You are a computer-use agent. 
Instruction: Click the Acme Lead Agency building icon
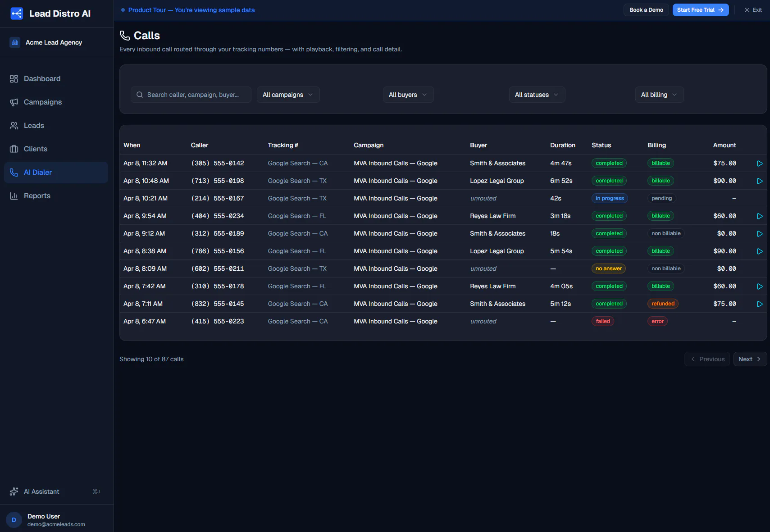pyautogui.click(x=15, y=42)
